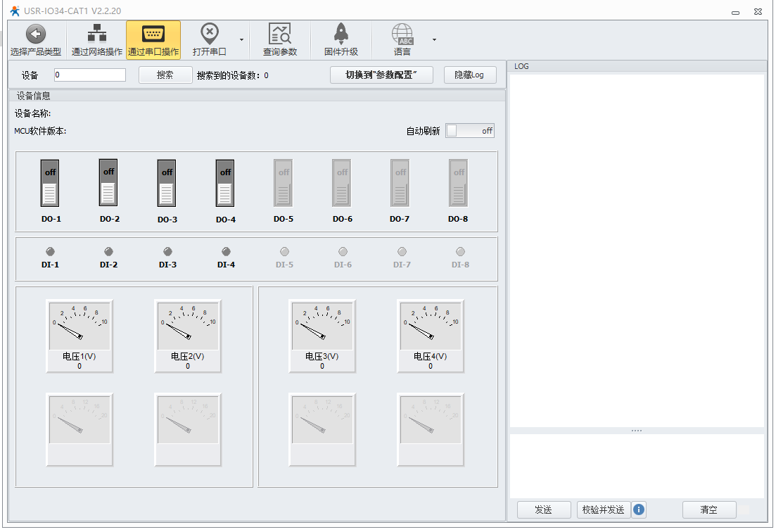This screenshot has height=532, width=776.
Task: Click the clear log button
Action: coord(708,509)
